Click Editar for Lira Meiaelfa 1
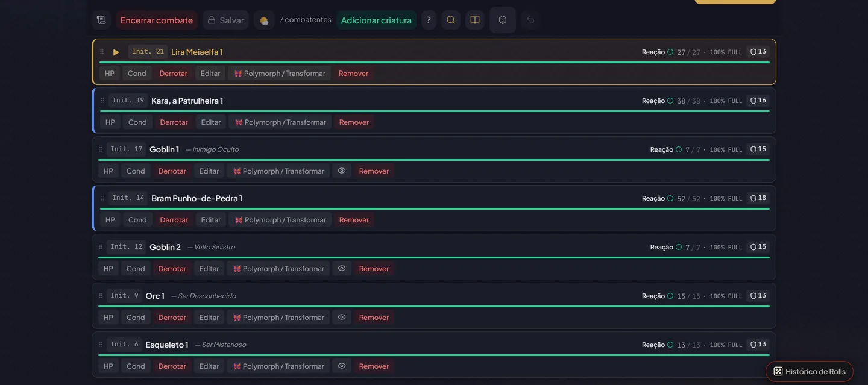This screenshot has height=385, width=868. [210, 73]
